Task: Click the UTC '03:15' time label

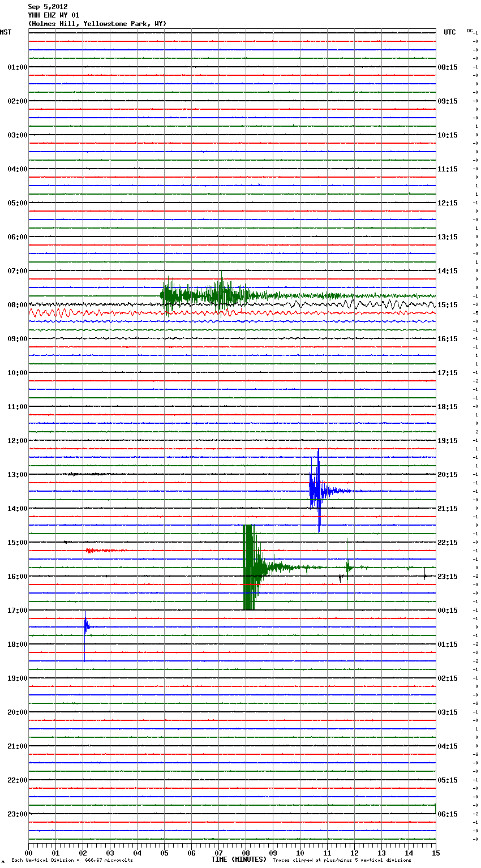Action: coord(448,712)
